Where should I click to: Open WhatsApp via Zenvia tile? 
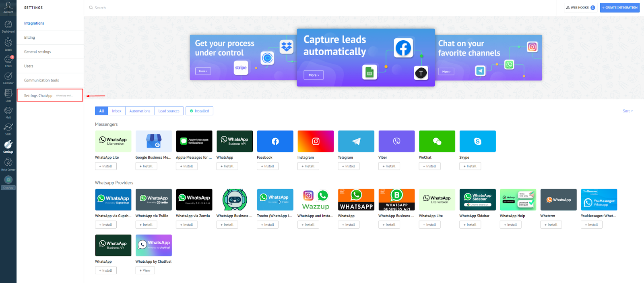click(x=194, y=200)
